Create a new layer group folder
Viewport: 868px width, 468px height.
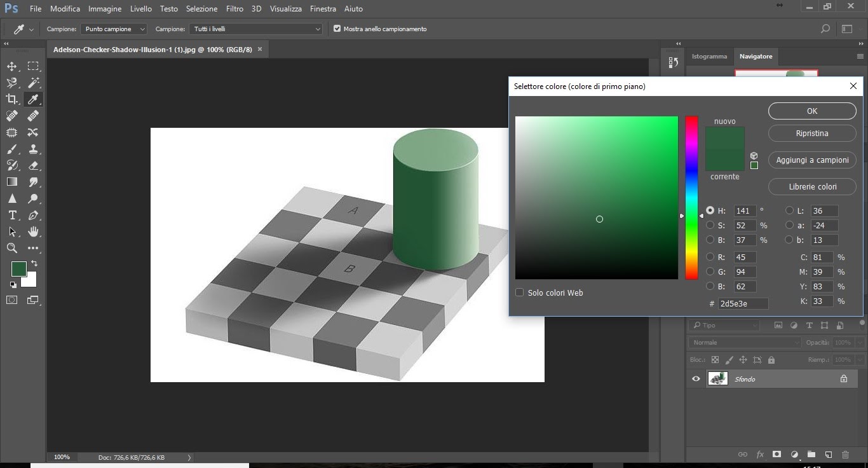811,455
